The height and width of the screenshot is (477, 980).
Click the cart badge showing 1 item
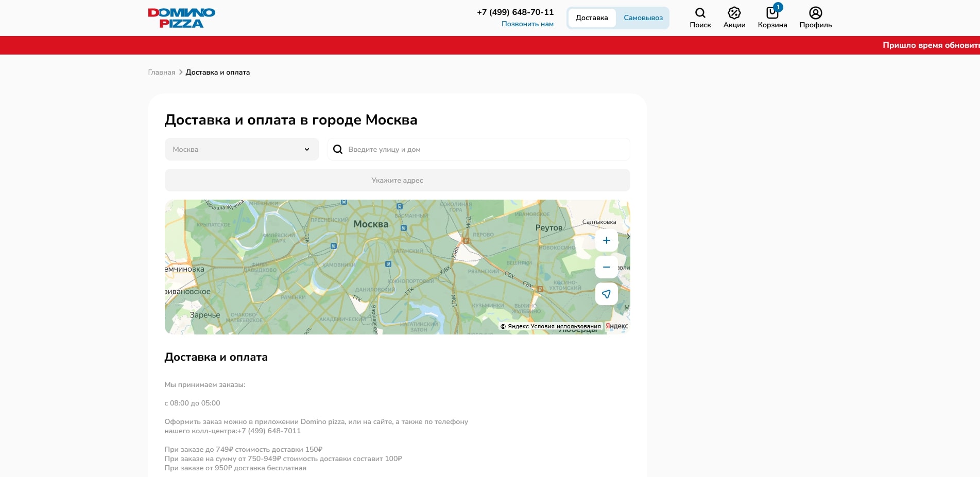tap(778, 7)
